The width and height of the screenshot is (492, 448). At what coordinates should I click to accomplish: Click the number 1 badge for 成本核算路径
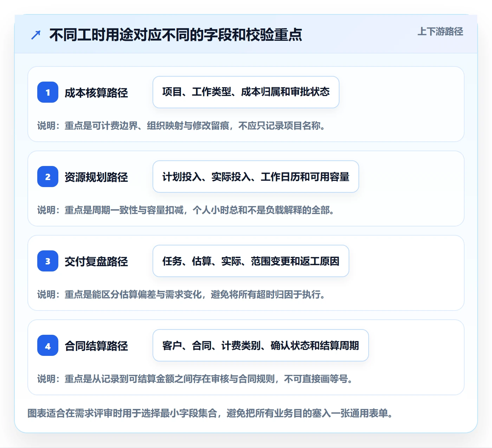[48, 92]
